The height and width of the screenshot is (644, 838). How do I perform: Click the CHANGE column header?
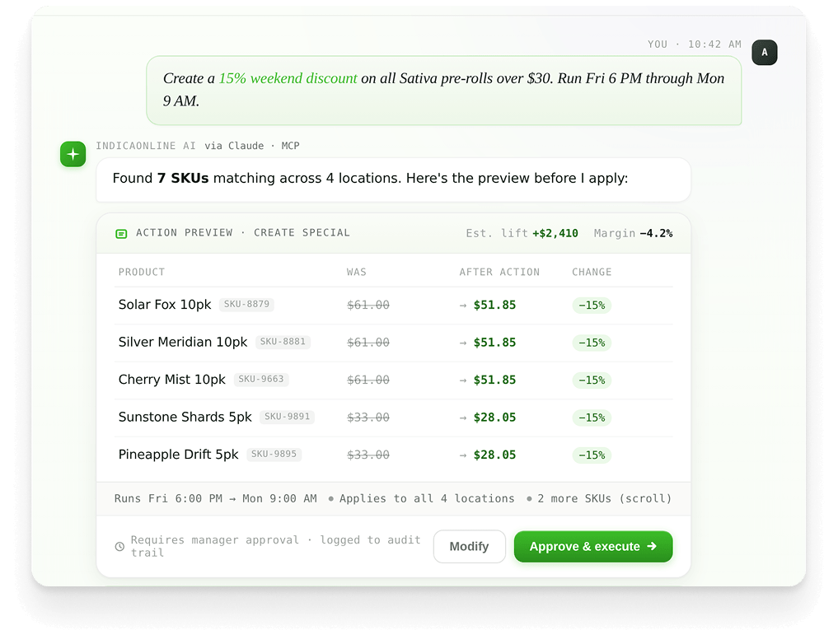click(x=592, y=272)
